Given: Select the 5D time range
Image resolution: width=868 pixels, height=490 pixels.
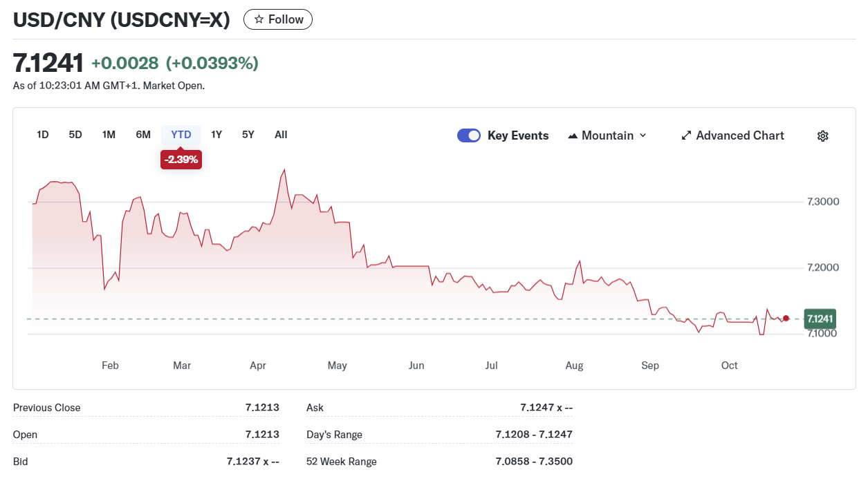Looking at the screenshot, I should click(x=75, y=135).
